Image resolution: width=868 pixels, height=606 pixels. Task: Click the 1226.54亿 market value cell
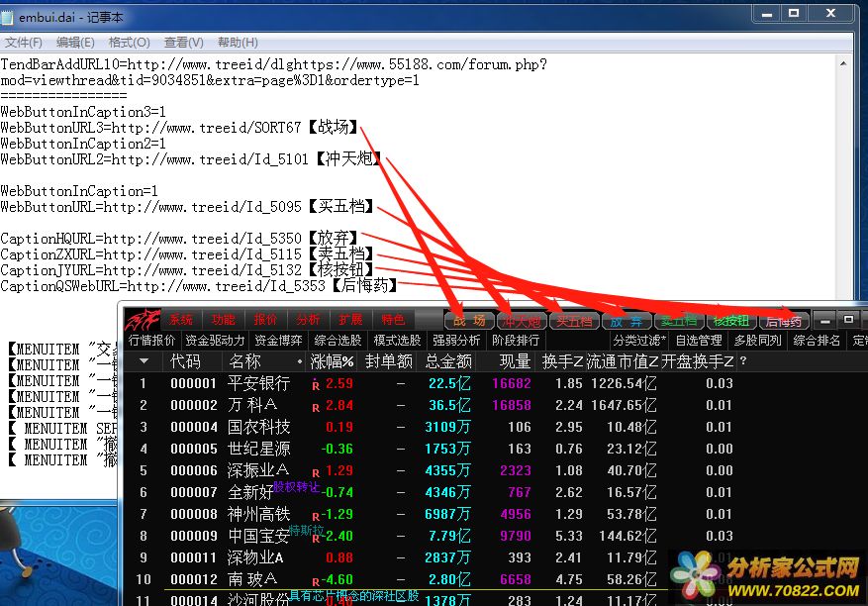[x=624, y=383]
